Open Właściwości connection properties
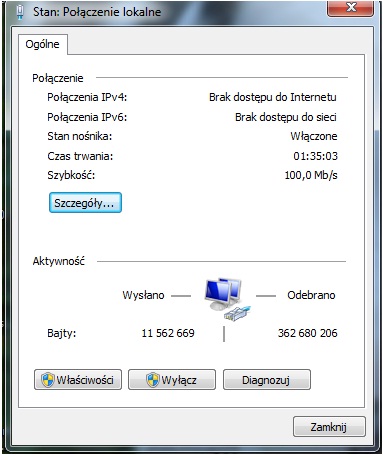This screenshot has width=383, height=460. pyautogui.click(x=78, y=379)
